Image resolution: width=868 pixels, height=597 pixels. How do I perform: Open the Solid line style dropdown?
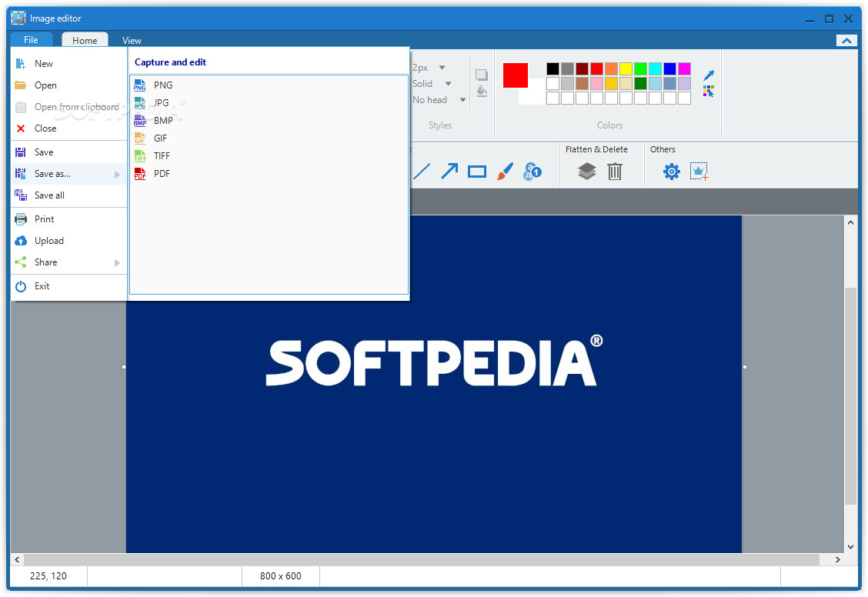click(x=449, y=84)
